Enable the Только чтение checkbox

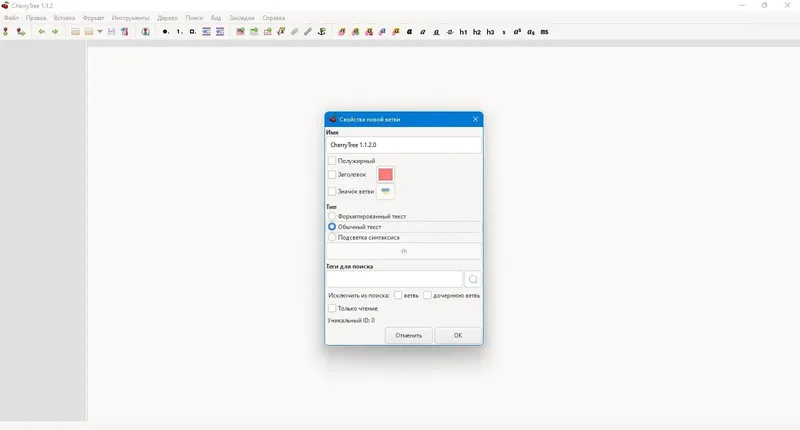point(332,308)
